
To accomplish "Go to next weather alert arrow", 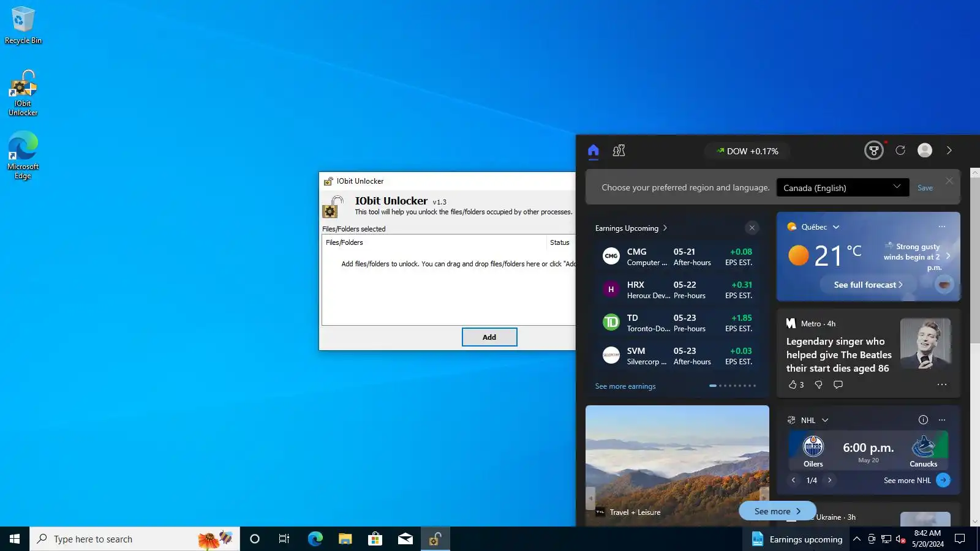I will [x=948, y=256].
